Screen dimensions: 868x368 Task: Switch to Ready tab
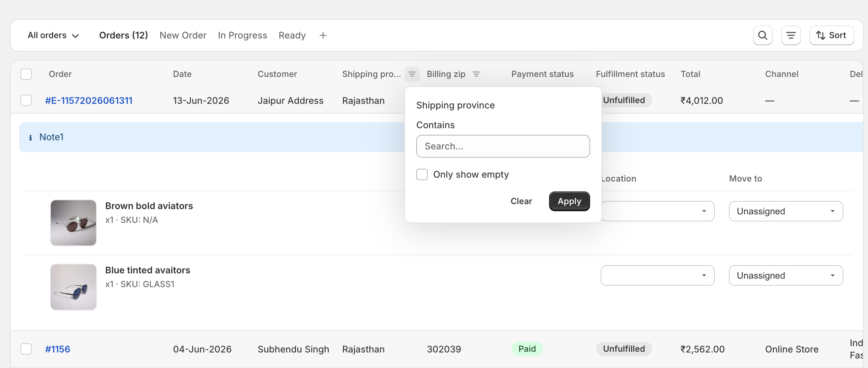point(292,35)
